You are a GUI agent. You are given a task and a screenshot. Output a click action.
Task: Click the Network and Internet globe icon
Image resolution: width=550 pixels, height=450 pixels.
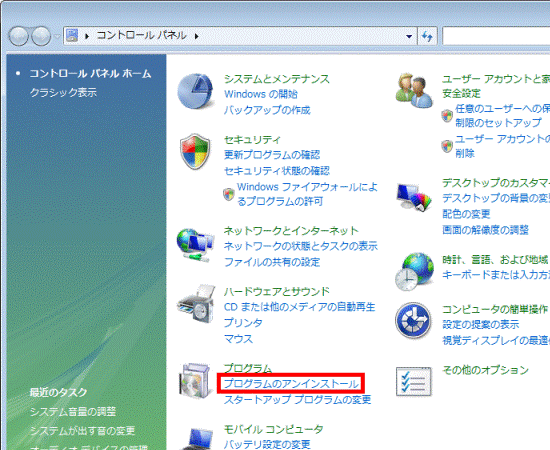coord(195,245)
